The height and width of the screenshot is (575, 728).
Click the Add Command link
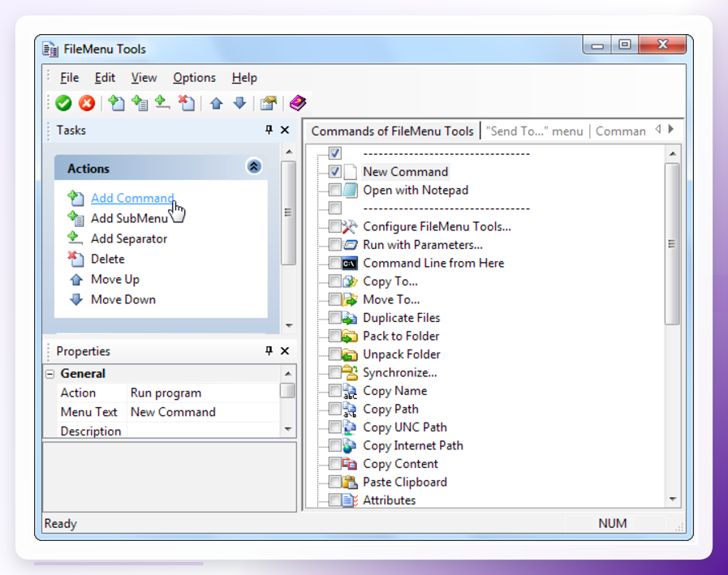tap(132, 198)
